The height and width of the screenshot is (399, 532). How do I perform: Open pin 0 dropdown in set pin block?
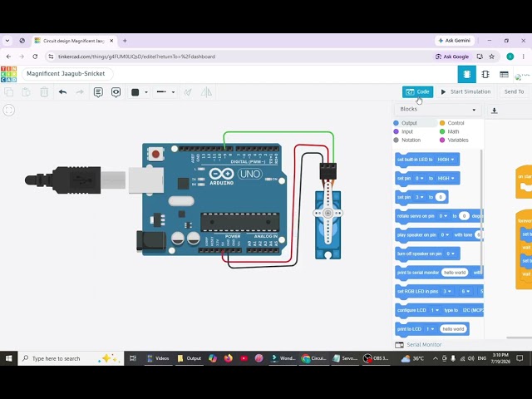pos(419,178)
